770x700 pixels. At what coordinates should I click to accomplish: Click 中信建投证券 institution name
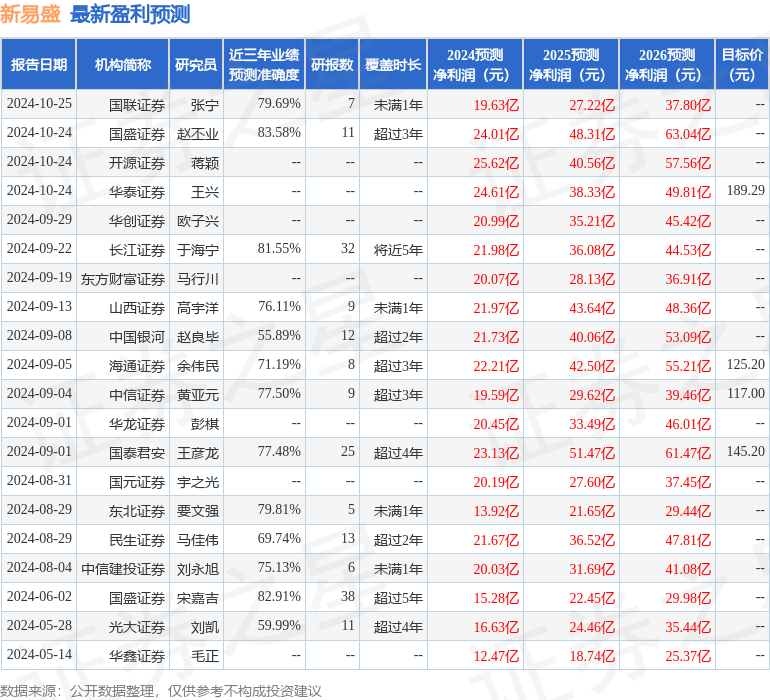[x=123, y=569]
